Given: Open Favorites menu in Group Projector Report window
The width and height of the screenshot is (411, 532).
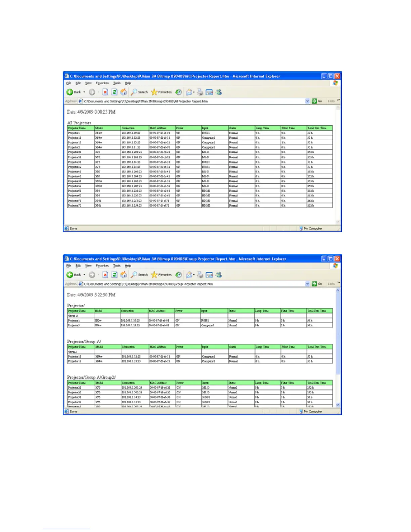Looking at the screenshot, I should tap(102, 266).
